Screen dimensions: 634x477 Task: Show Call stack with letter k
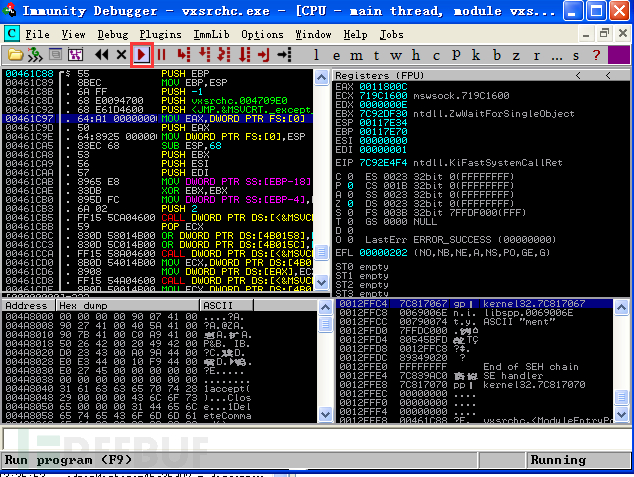point(476,55)
